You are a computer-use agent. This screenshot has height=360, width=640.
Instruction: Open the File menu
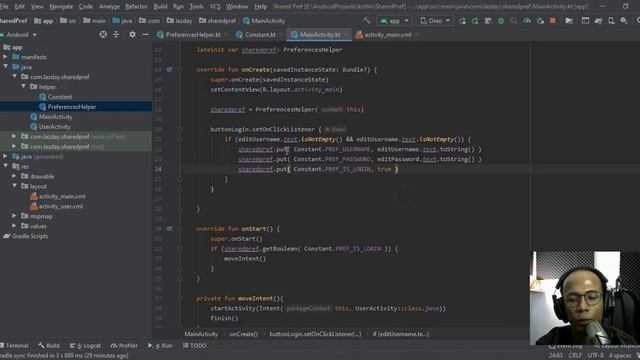coord(4,7)
